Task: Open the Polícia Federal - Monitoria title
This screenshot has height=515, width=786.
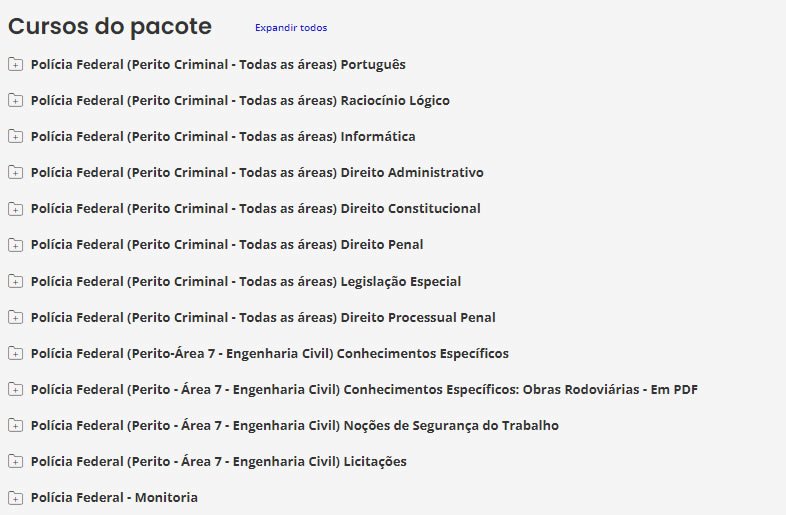Action: coord(114,498)
